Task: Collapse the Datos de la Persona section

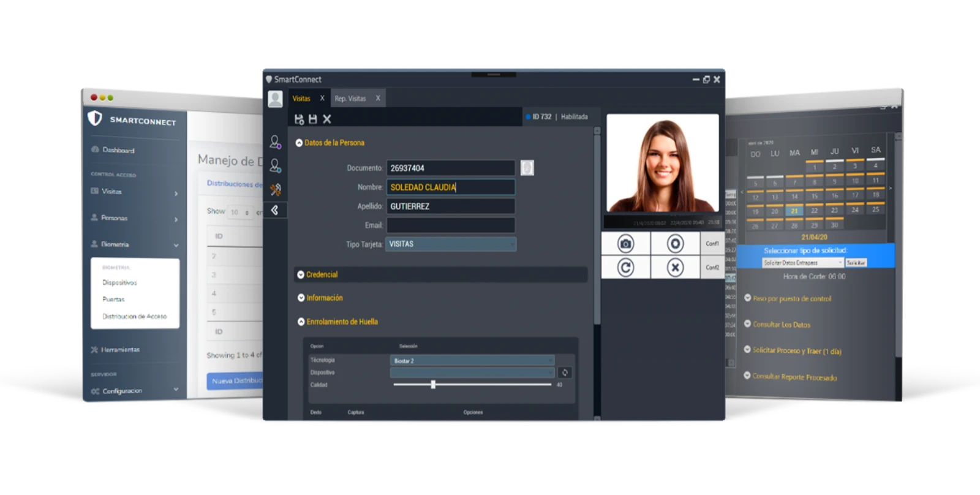Action: coord(330,143)
